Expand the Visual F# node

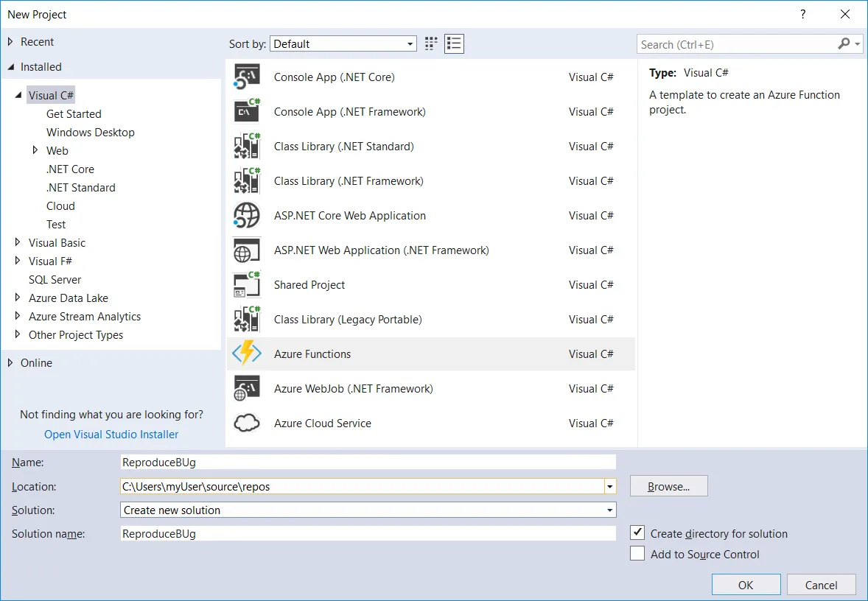pyautogui.click(x=17, y=260)
